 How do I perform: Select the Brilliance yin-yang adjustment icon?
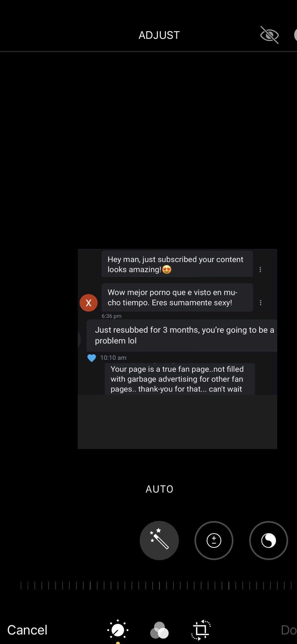[269, 540]
